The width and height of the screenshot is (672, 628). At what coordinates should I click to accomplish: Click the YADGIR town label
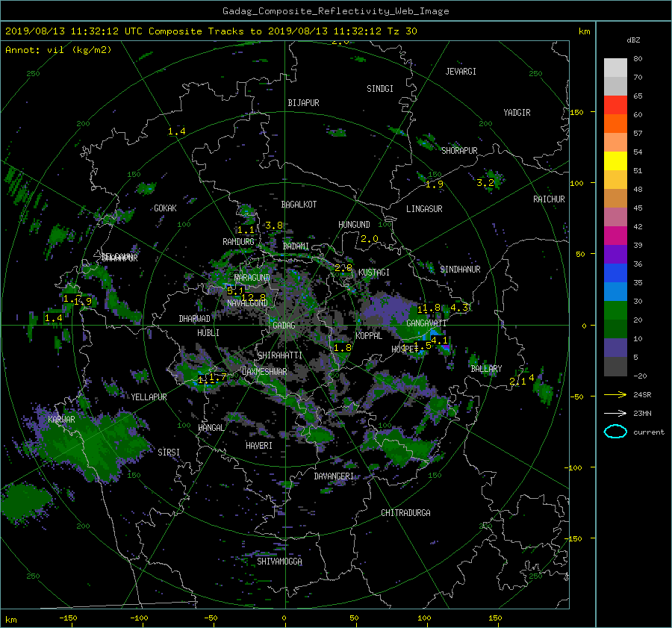517,113
